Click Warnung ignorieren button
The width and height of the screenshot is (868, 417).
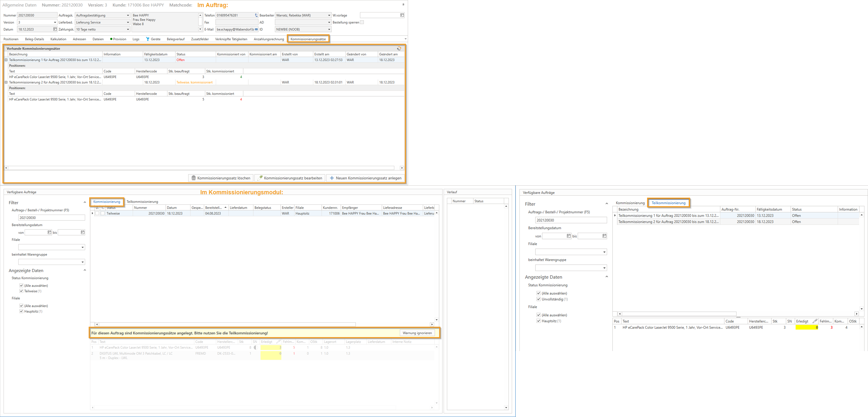(x=417, y=333)
